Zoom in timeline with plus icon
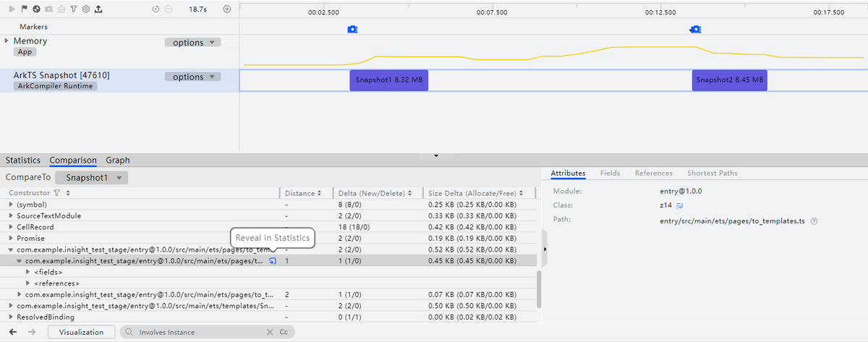Screen dimensions: 868x342 pyautogui.click(x=227, y=9)
